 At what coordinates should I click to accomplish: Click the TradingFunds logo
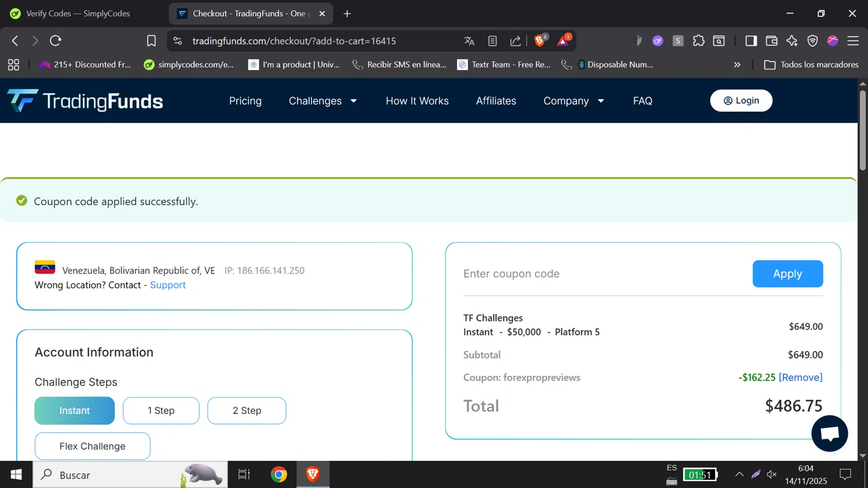click(x=85, y=101)
